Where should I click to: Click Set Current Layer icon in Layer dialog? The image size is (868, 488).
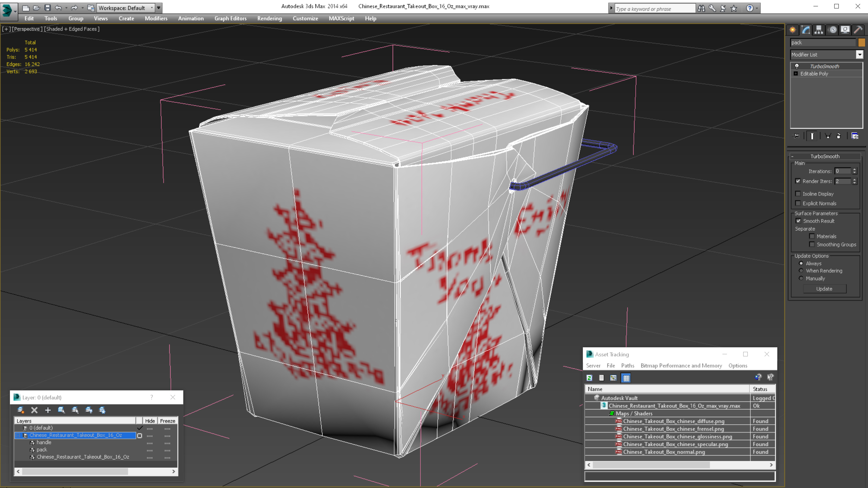point(75,410)
